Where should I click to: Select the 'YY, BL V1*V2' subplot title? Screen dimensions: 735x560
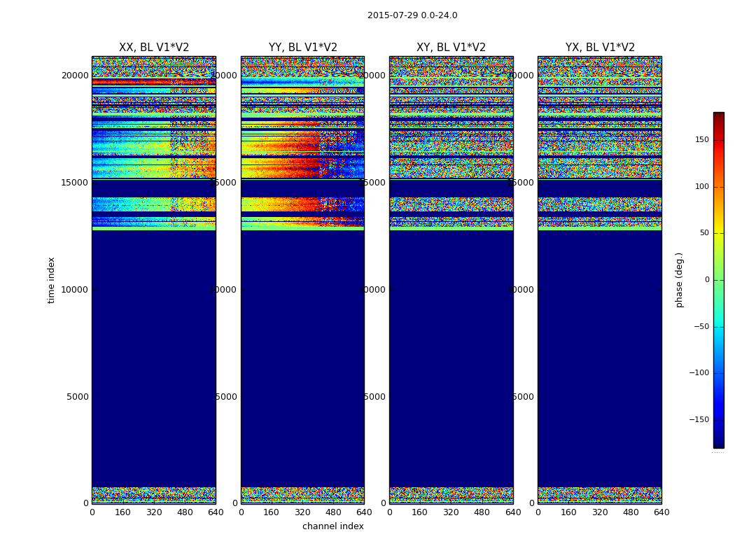(x=302, y=48)
